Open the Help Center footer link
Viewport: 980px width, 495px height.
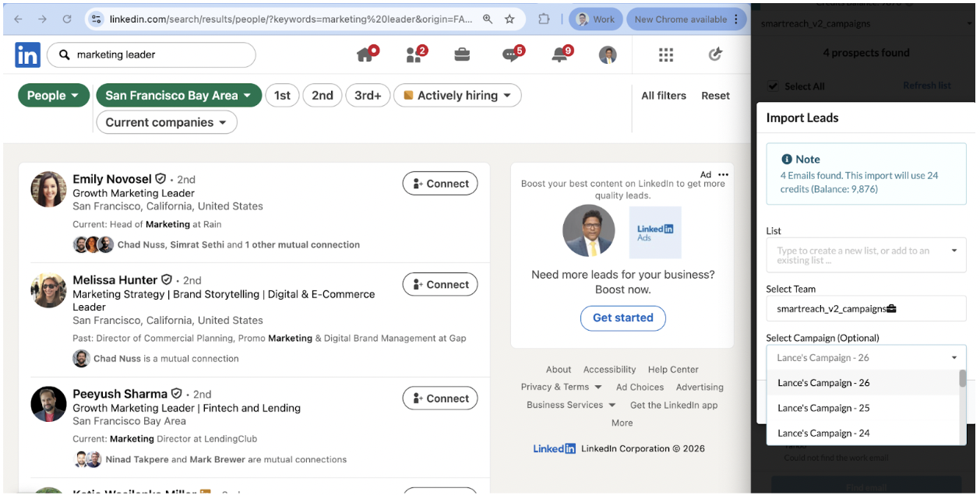pyautogui.click(x=673, y=370)
